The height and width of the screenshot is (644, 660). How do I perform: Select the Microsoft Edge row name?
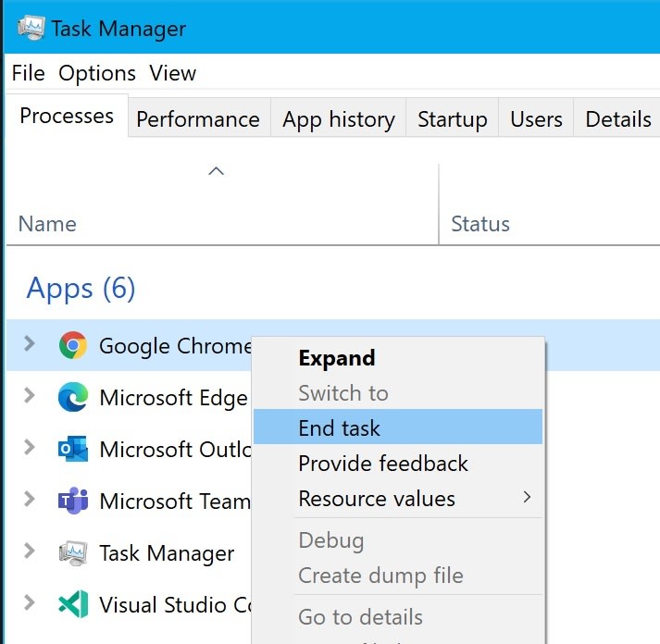(x=173, y=398)
